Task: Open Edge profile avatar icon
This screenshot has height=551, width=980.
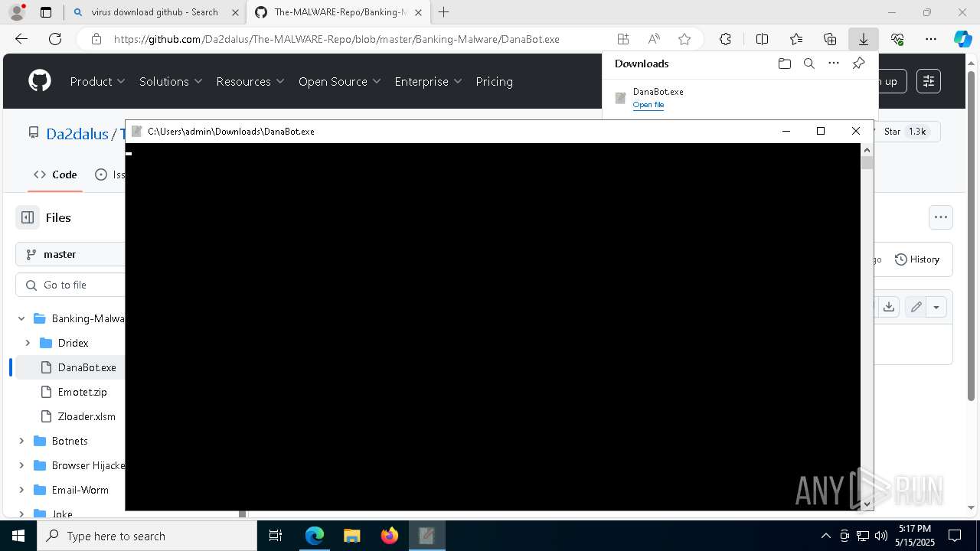Action: [x=17, y=12]
